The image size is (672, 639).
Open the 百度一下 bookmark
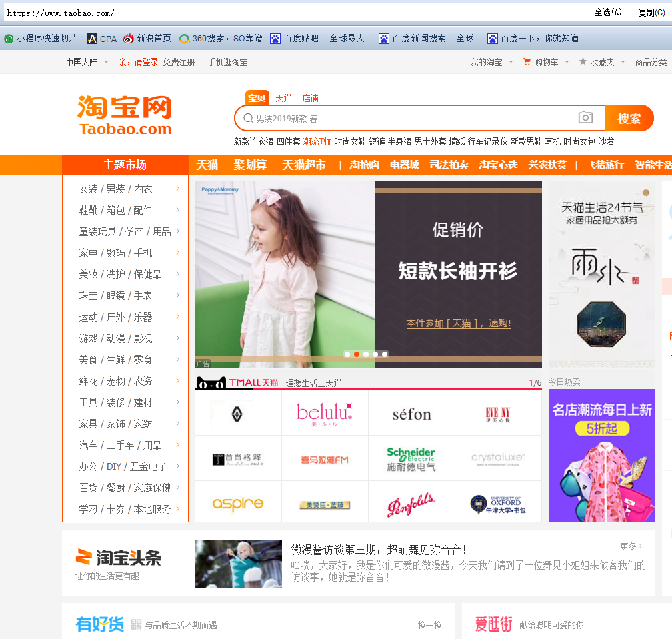533,39
